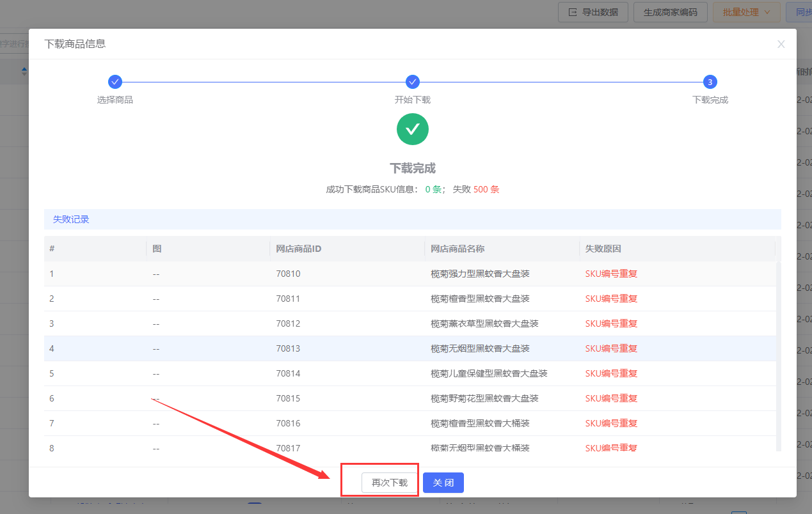Click the success count 0 条
The width and height of the screenshot is (812, 514).
coord(433,189)
